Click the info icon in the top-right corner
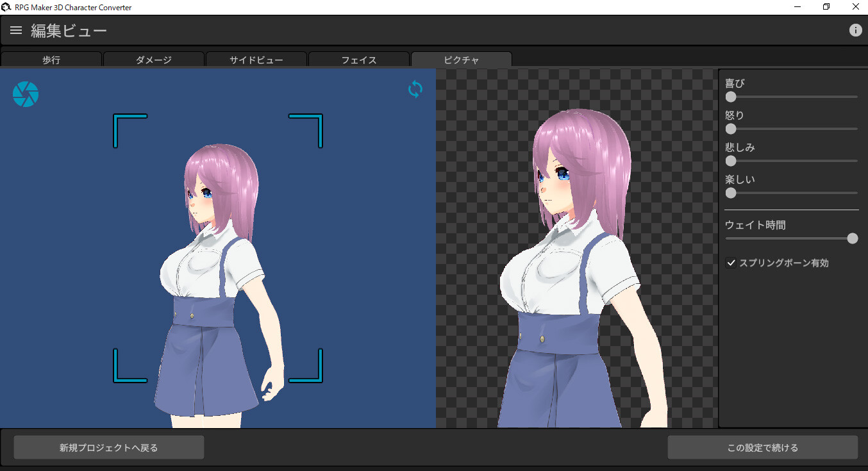The width and height of the screenshot is (868, 471). (856, 29)
